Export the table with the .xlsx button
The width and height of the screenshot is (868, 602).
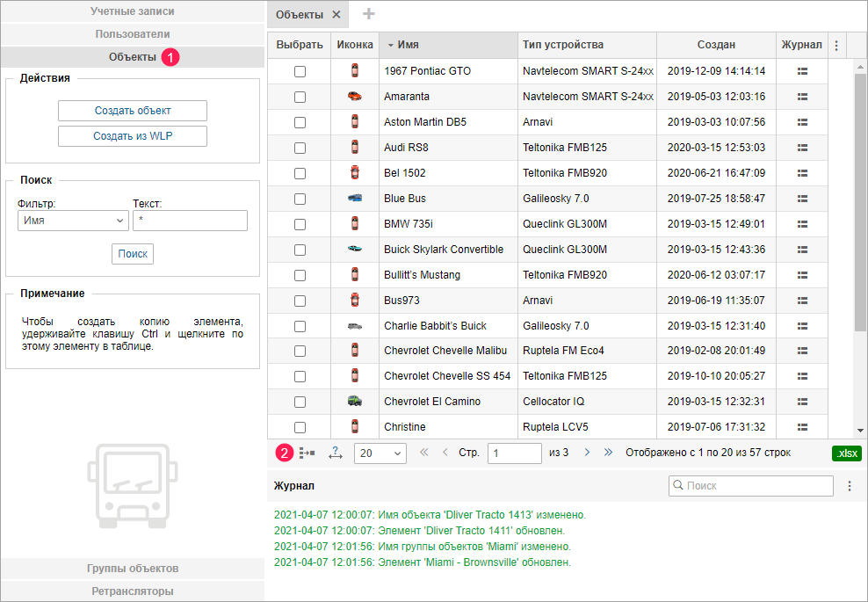point(847,453)
